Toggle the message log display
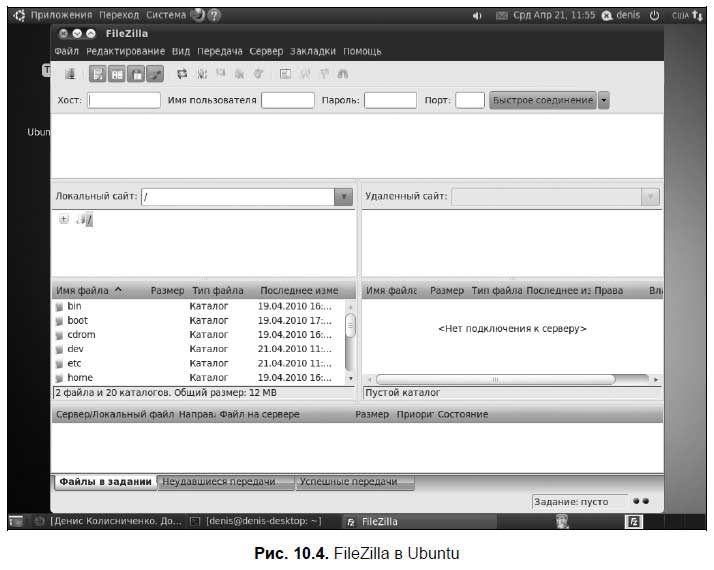This screenshot has height=570, width=714. coord(97,74)
